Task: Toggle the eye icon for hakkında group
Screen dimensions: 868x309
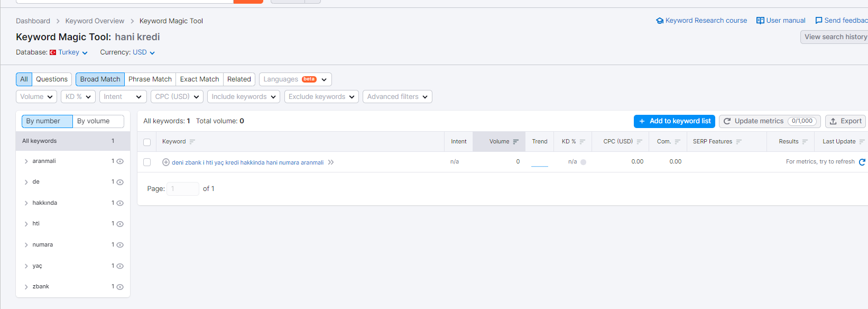Action: point(120,203)
